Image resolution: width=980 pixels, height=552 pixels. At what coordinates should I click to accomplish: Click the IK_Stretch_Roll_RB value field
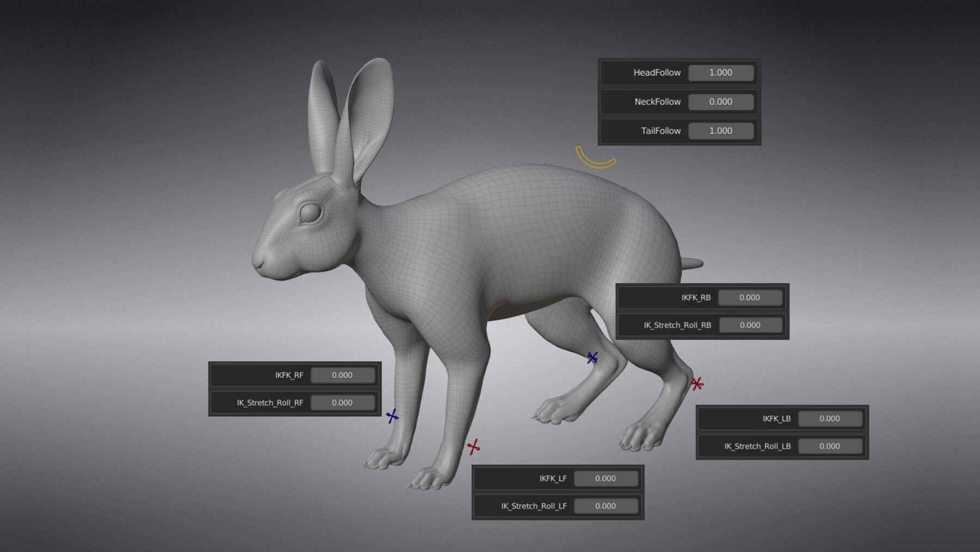point(750,325)
